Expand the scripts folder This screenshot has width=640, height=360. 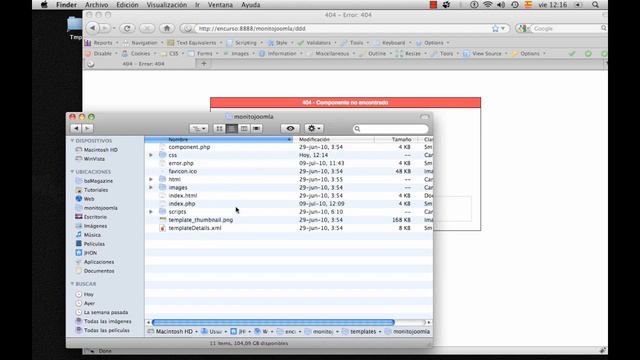[x=151, y=212]
